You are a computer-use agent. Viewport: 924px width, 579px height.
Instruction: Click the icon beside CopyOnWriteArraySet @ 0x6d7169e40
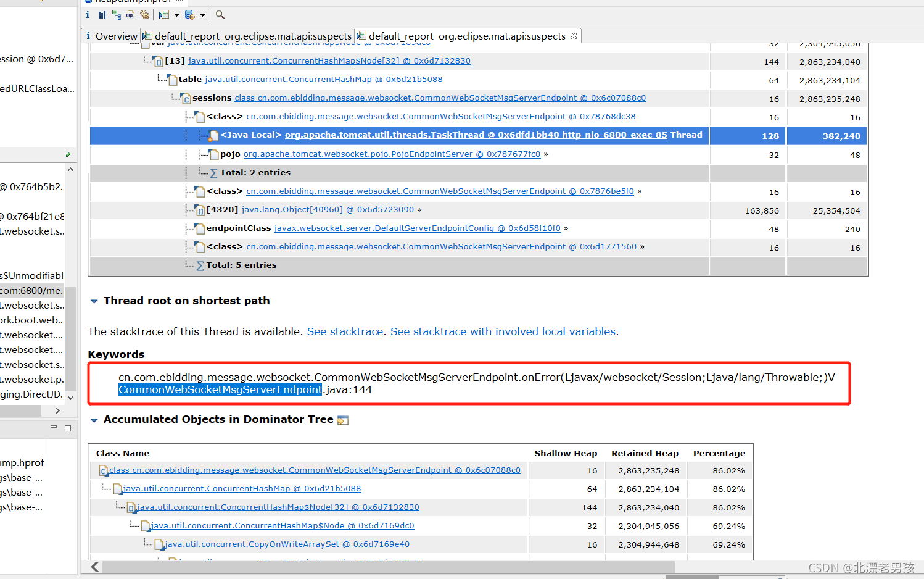pyautogui.click(x=159, y=545)
